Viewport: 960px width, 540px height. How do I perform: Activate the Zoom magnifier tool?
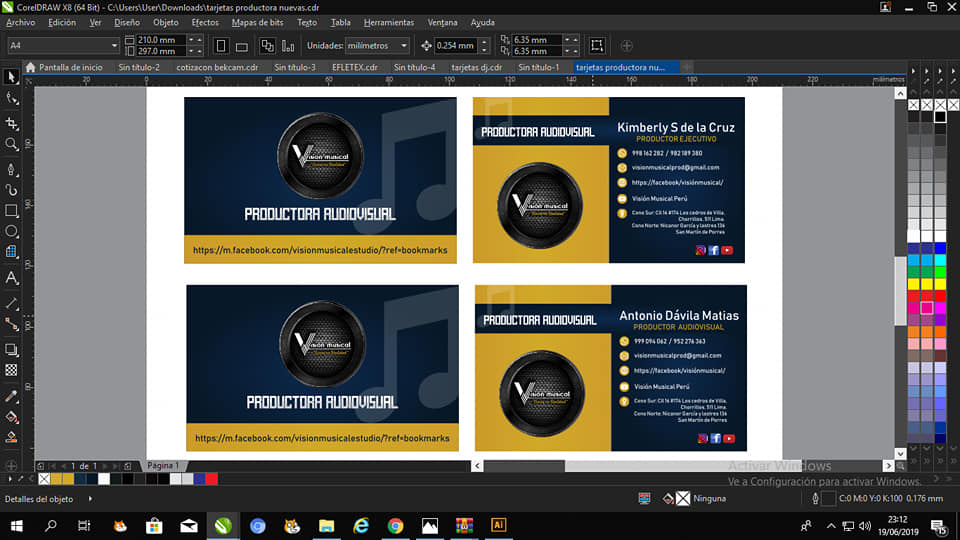pyautogui.click(x=11, y=144)
